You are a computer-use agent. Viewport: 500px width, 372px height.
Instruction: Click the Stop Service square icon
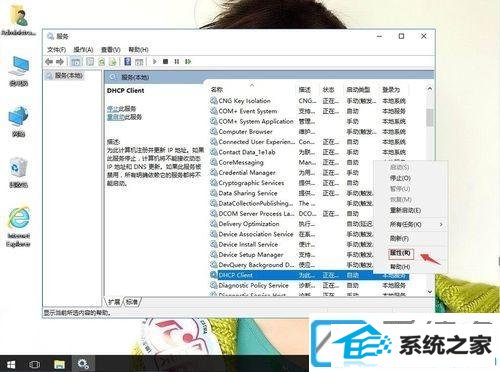click(165, 61)
